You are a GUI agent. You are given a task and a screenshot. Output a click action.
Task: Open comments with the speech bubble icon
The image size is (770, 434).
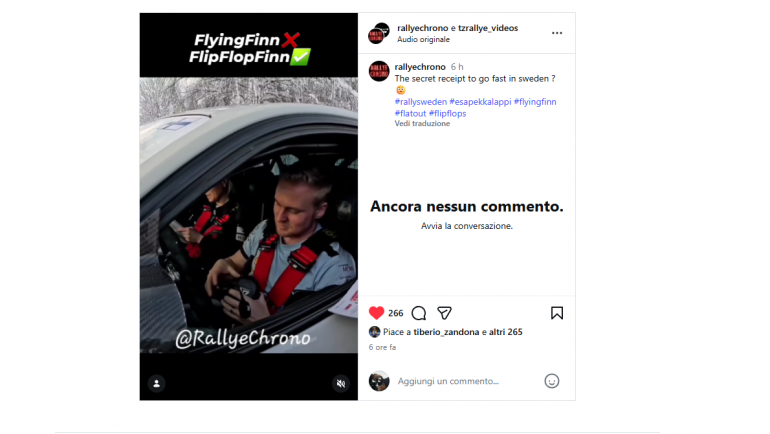[419, 313]
